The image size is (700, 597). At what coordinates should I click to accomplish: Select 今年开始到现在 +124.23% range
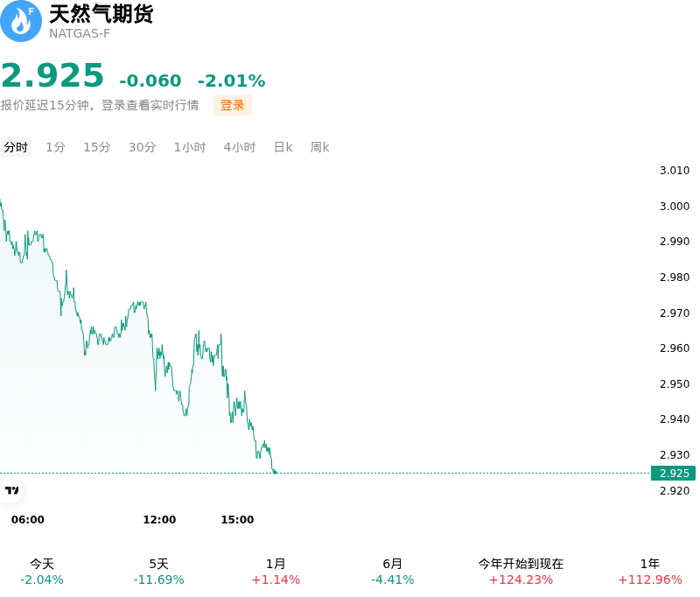(521, 572)
